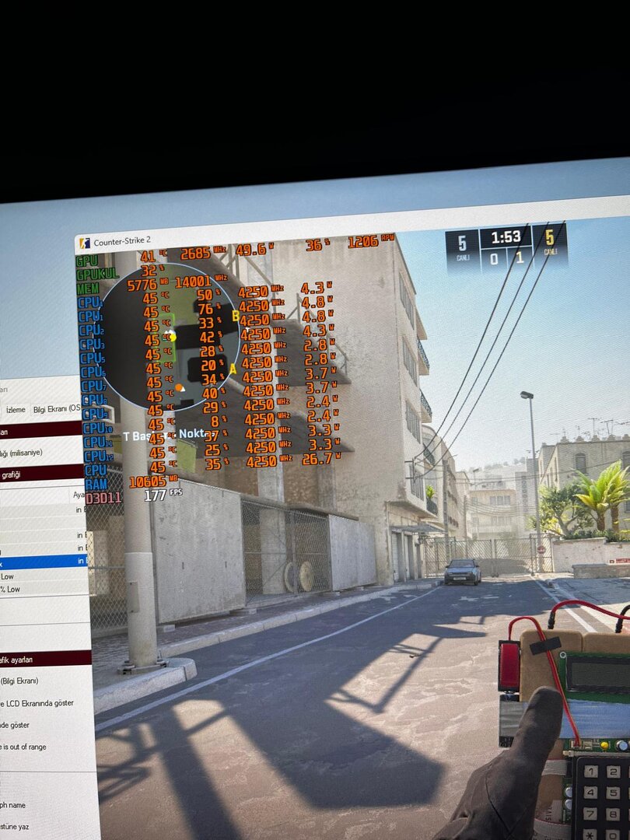Click the 14001 MHz memory clock value

(201, 282)
